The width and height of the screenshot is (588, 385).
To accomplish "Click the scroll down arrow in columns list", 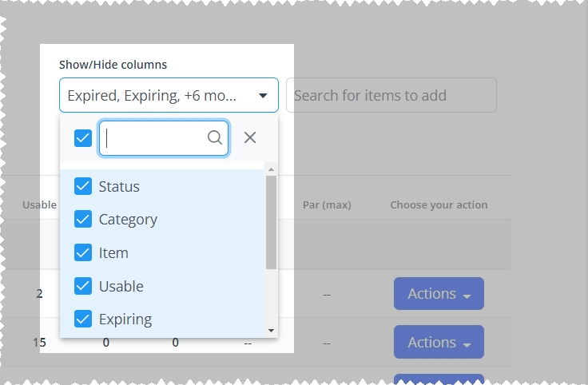I will [271, 331].
